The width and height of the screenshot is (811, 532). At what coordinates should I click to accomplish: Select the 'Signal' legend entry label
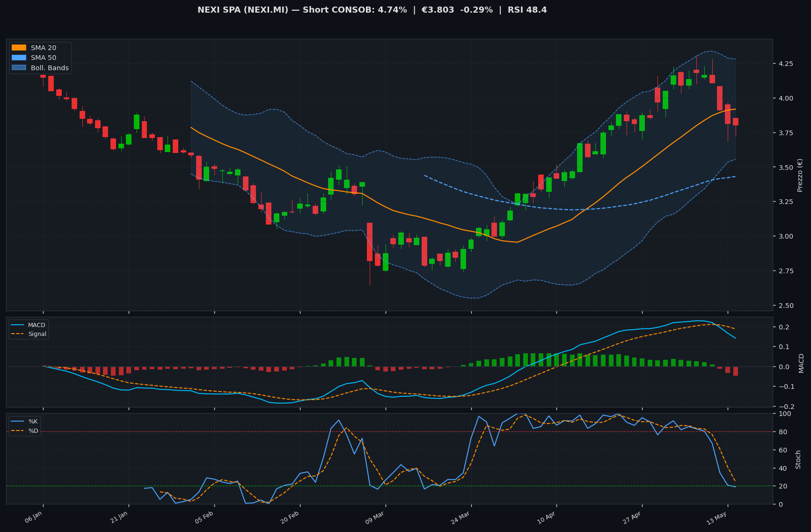37,334
